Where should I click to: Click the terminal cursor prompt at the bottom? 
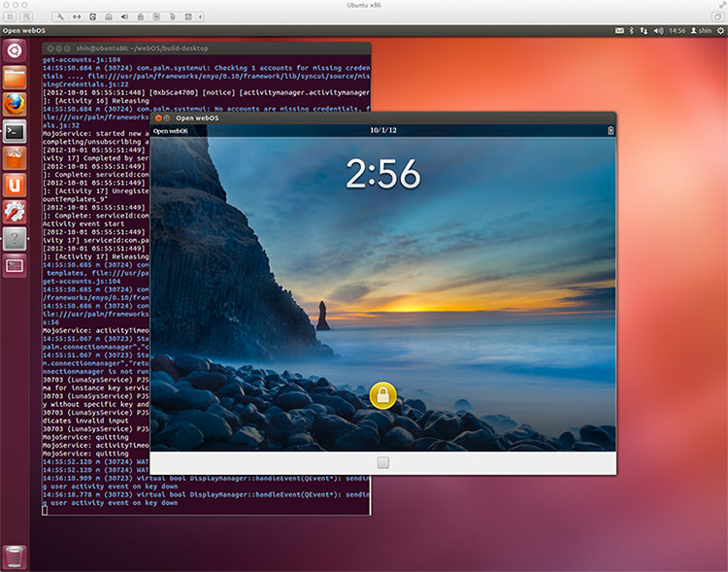click(45, 511)
